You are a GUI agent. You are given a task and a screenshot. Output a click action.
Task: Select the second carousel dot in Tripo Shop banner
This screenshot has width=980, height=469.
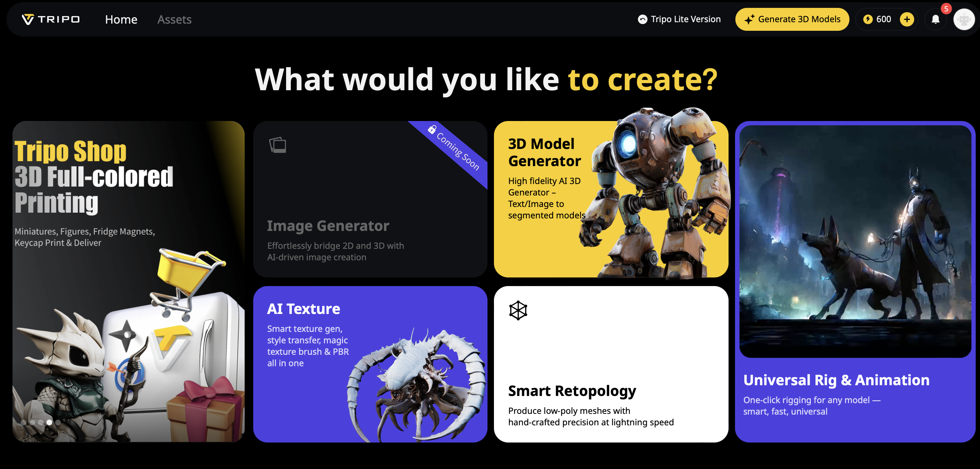coord(32,422)
